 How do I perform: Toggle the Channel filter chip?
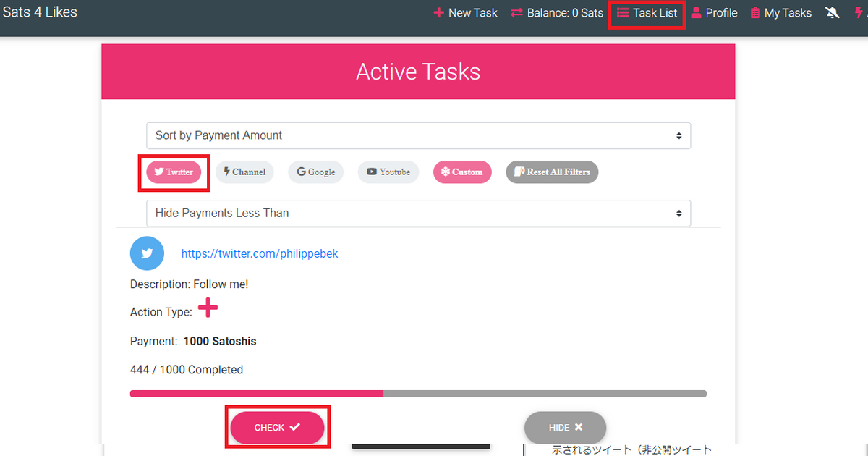tap(244, 172)
